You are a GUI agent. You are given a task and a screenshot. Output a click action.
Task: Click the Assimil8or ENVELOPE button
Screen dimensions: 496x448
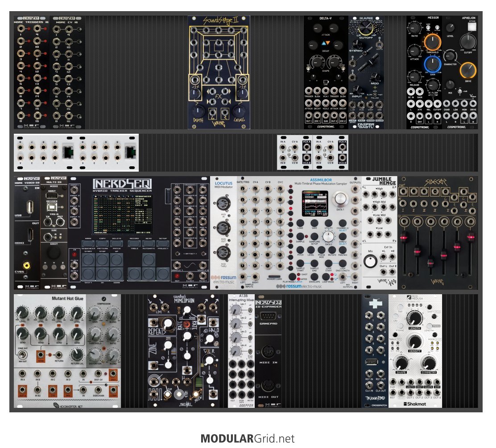[x=314, y=277]
